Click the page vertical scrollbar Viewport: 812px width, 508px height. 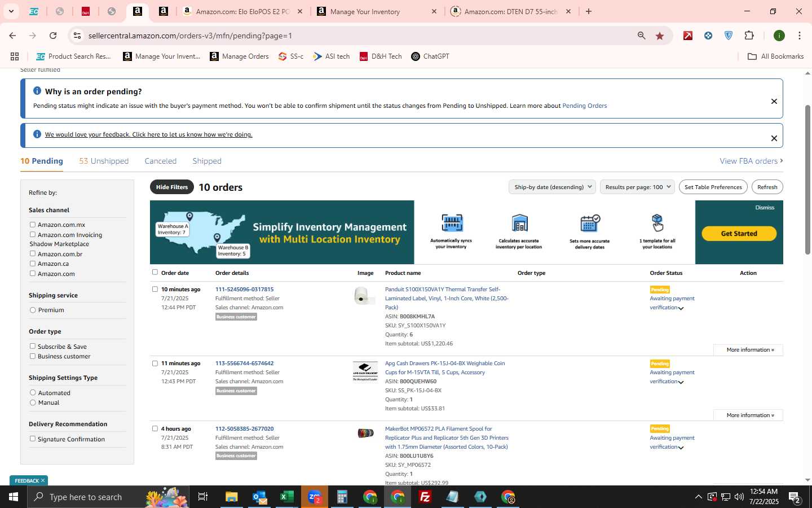click(x=807, y=179)
